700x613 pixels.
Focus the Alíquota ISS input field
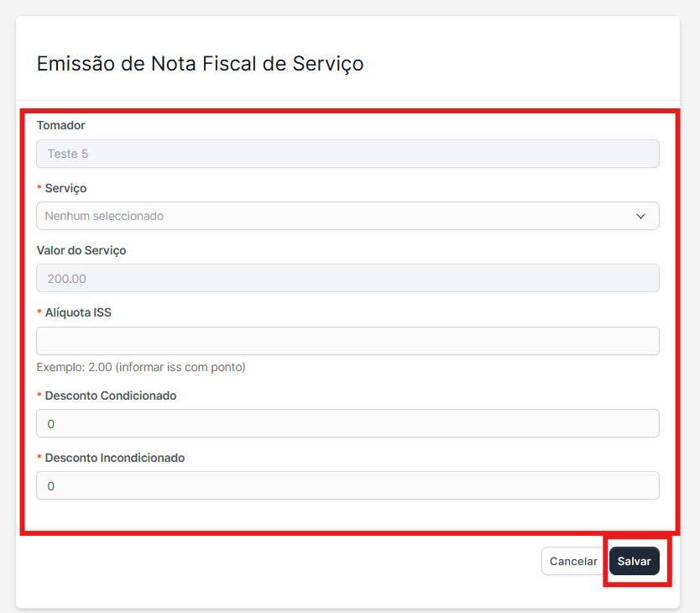point(347,341)
